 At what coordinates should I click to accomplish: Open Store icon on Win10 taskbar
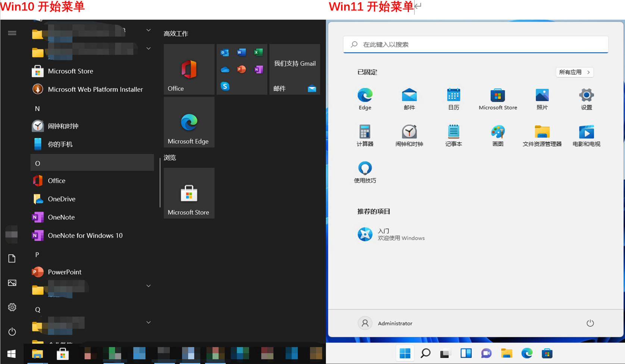pyautogui.click(x=62, y=354)
